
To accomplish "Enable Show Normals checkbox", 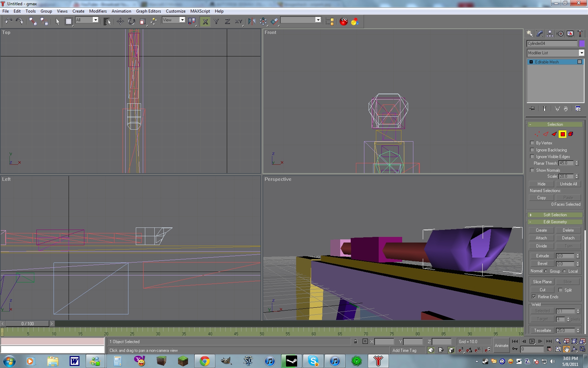I will pos(532,170).
